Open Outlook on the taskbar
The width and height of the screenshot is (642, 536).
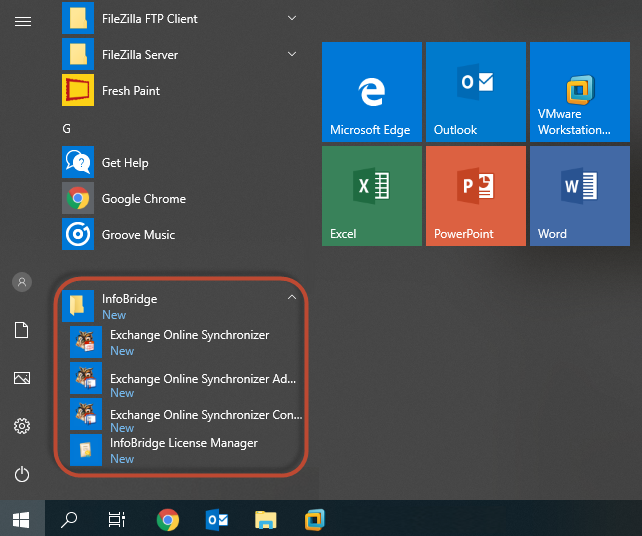(217, 520)
